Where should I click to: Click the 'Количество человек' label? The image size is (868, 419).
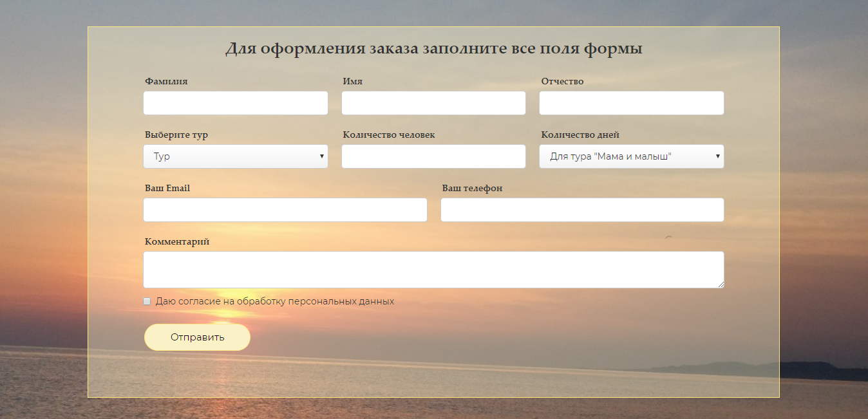(x=389, y=135)
